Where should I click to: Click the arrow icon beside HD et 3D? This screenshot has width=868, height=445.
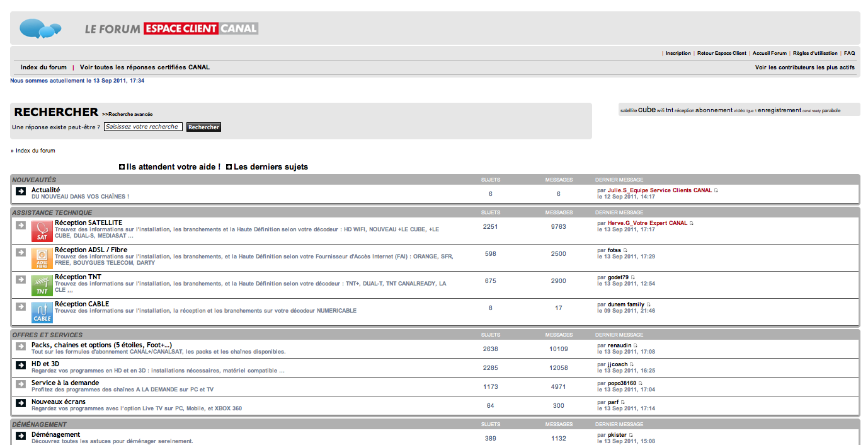tap(21, 365)
